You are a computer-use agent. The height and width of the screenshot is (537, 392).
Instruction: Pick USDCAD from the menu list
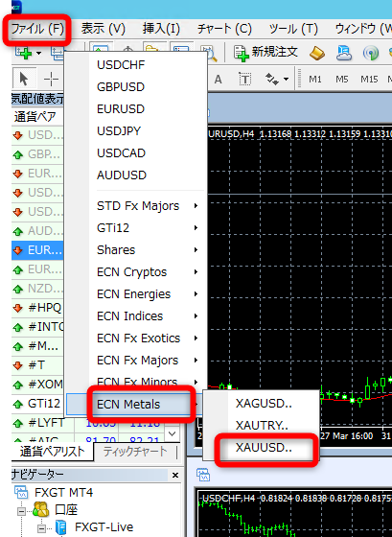tap(135, 153)
